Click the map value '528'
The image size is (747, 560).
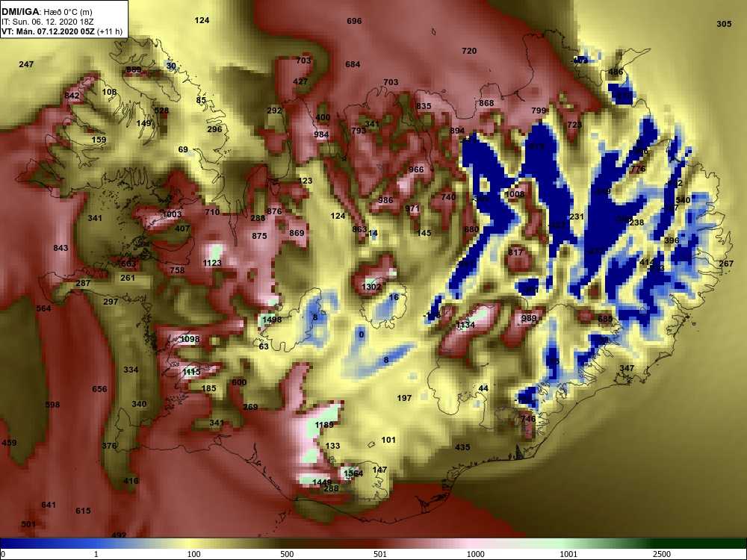[161, 111]
